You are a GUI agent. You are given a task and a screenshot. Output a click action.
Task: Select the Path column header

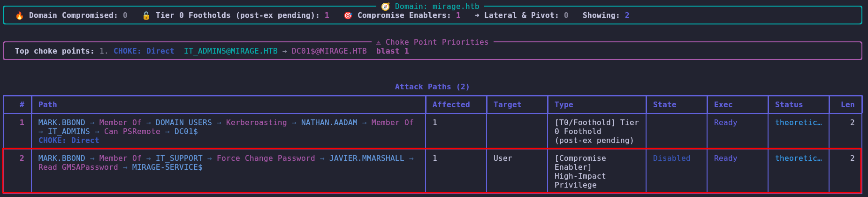pyautogui.click(x=47, y=105)
